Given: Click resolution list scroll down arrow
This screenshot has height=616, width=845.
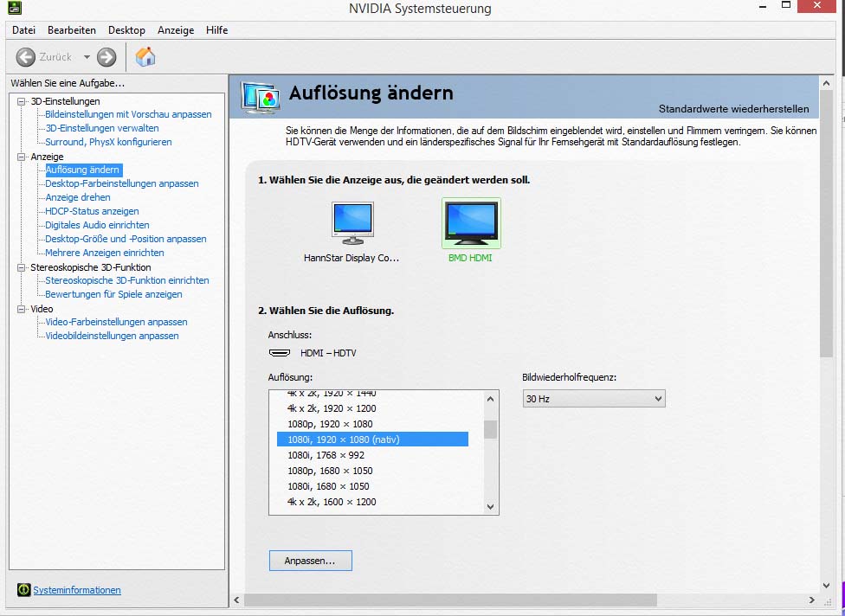Looking at the screenshot, I should pyautogui.click(x=490, y=506).
